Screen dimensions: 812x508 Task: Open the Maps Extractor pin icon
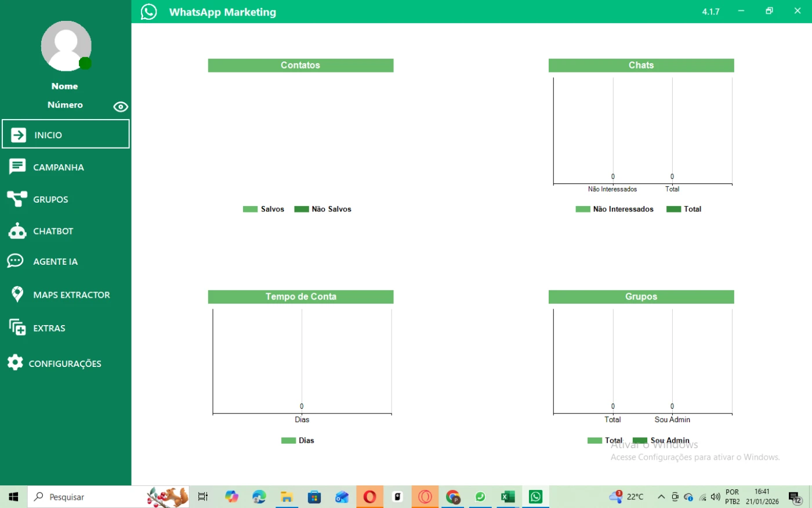17,294
